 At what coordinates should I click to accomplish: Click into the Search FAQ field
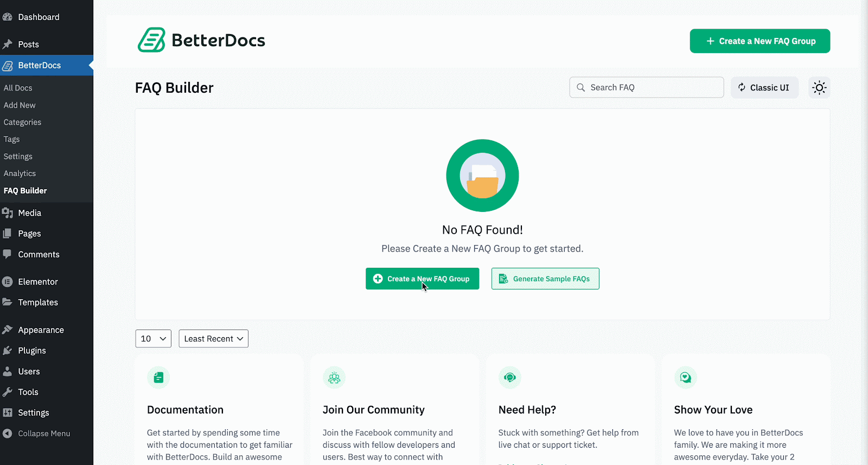pos(647,87)
